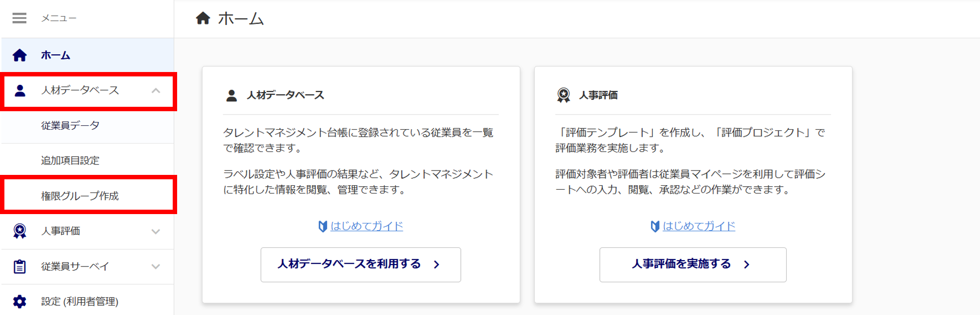This screenshot has height=315, width=980.
Task: Open はじめてガイド link in 人事評価 card
Action: pos(699,226)
